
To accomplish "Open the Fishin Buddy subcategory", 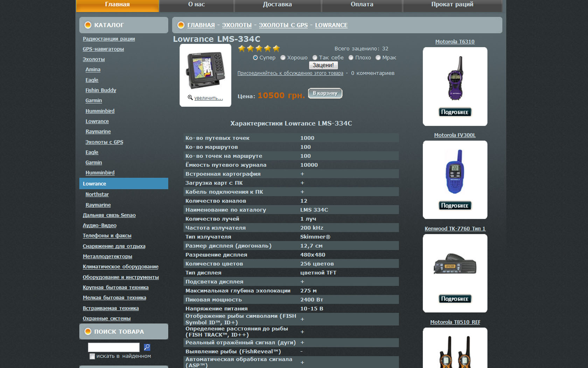I will pos(101,90).
